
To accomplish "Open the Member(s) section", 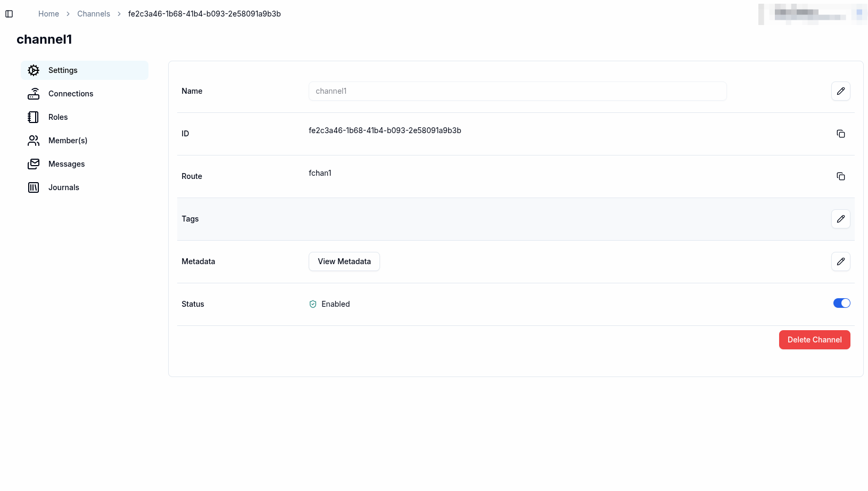I will 68,141.
